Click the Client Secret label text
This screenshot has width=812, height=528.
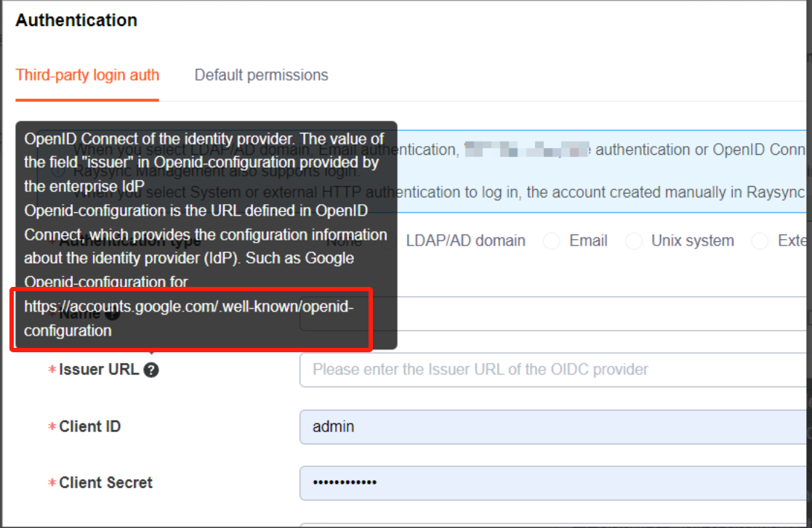106,483
